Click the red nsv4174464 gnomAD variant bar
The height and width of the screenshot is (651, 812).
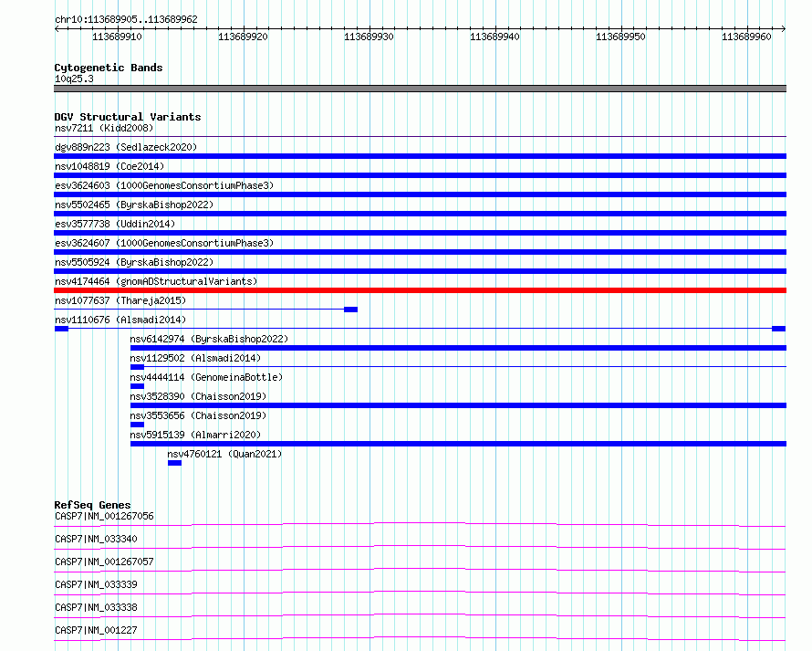420,290
